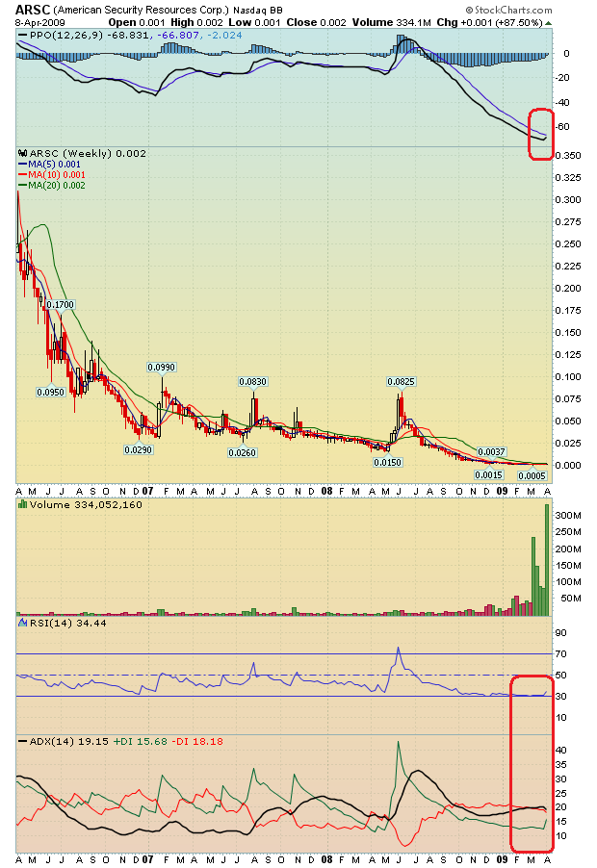
Task: Click the 90 level on RSI axis
Action: click(561, 633)
